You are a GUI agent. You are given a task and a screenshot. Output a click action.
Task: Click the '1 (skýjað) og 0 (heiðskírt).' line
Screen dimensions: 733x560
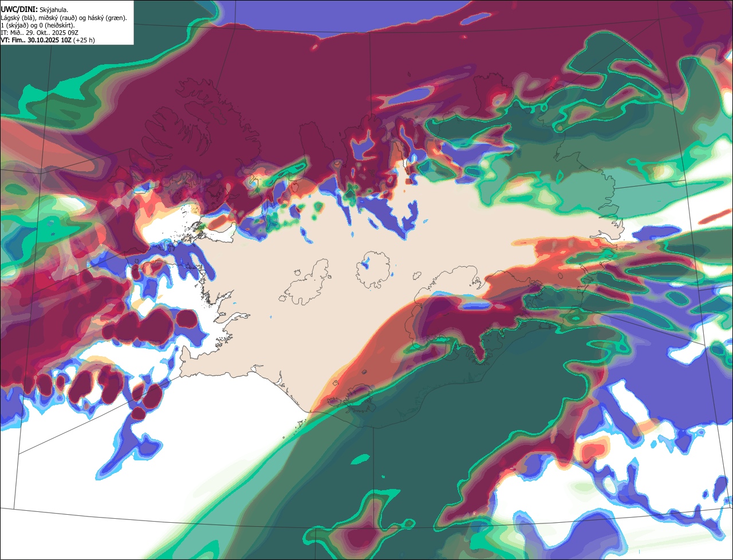pos(38,25)
